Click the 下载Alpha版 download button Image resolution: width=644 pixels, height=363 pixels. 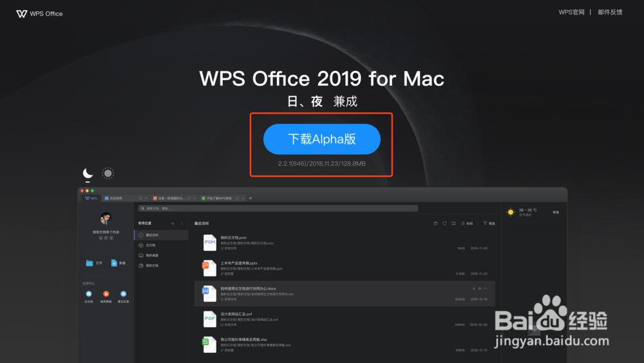click(x=321, y=139)
